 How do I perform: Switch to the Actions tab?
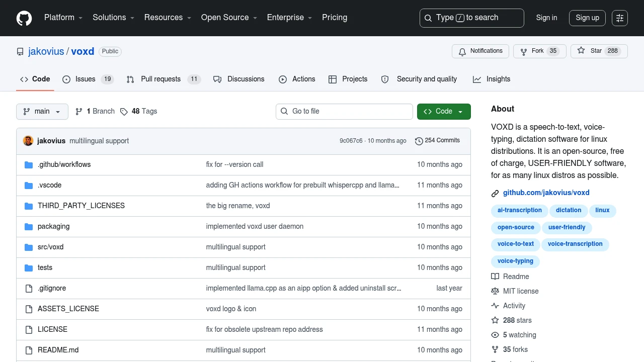click(297, 79)
